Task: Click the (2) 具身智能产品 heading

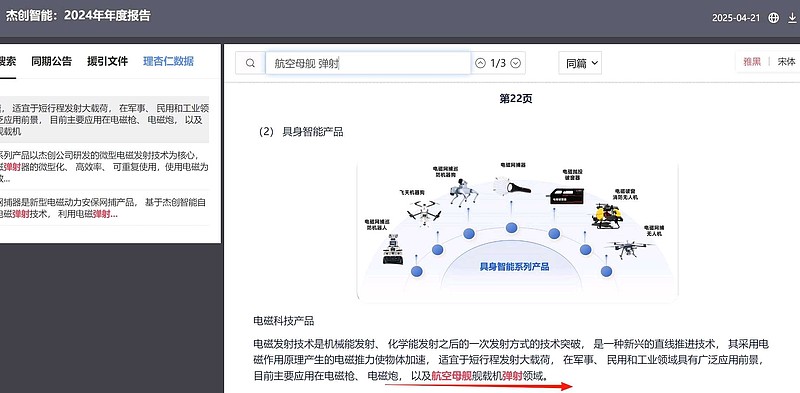Action: point(301,132)
